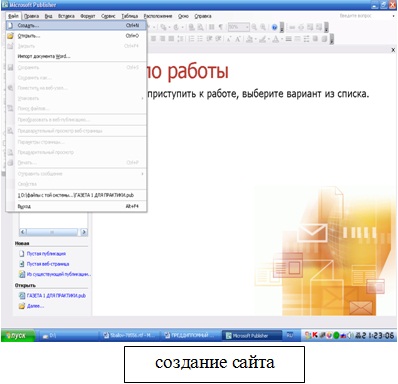Open font color dropdown arrow
The image size is (398, 384).
pos(282,39)
